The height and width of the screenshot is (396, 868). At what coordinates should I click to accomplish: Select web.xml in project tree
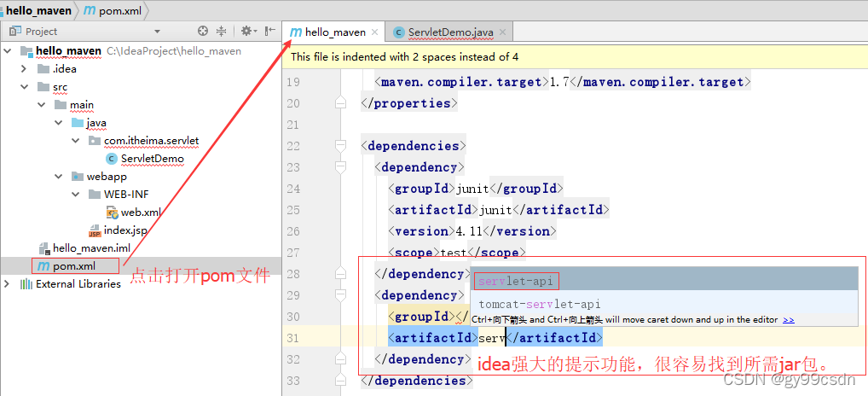coord(141,213)
